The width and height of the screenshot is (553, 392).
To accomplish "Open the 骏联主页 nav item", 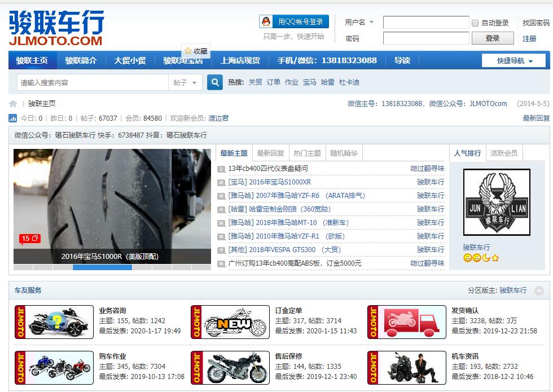I will 32,61.
